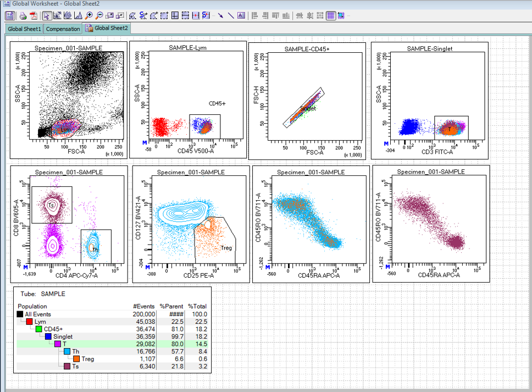Select the Histogram plot tool

tap(77, 16)
